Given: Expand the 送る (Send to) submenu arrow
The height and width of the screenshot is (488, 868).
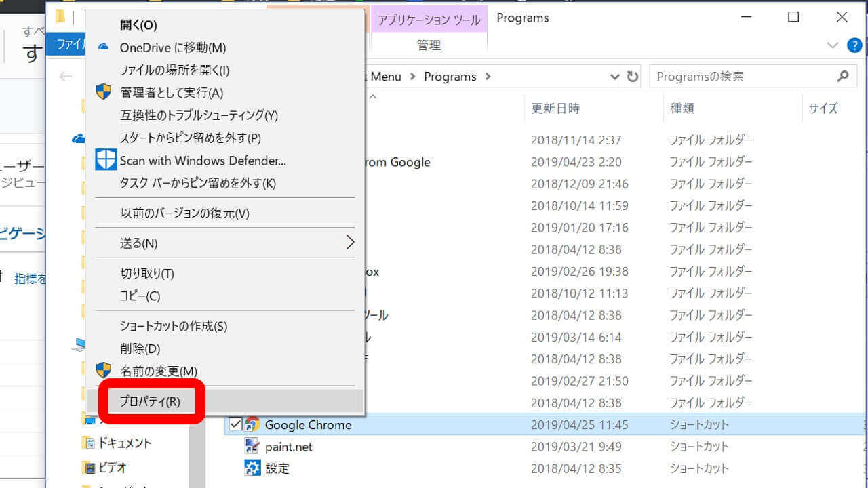Looking at the screenshot, I should click(x=350, y=243).
